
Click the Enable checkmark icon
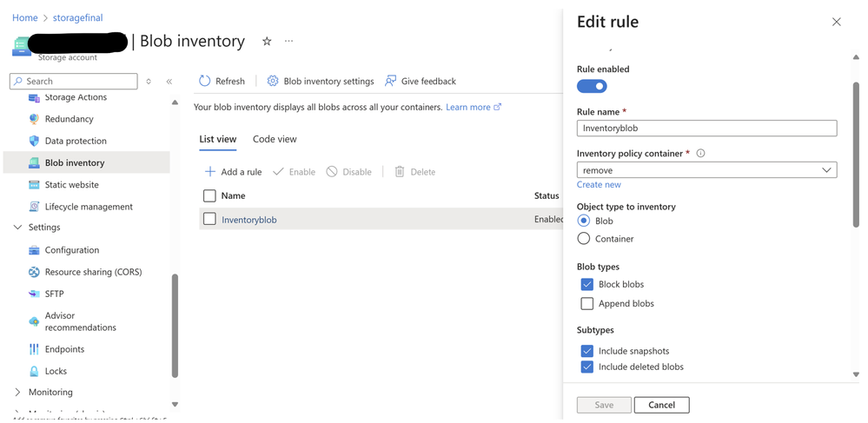[x=278, y=172]
